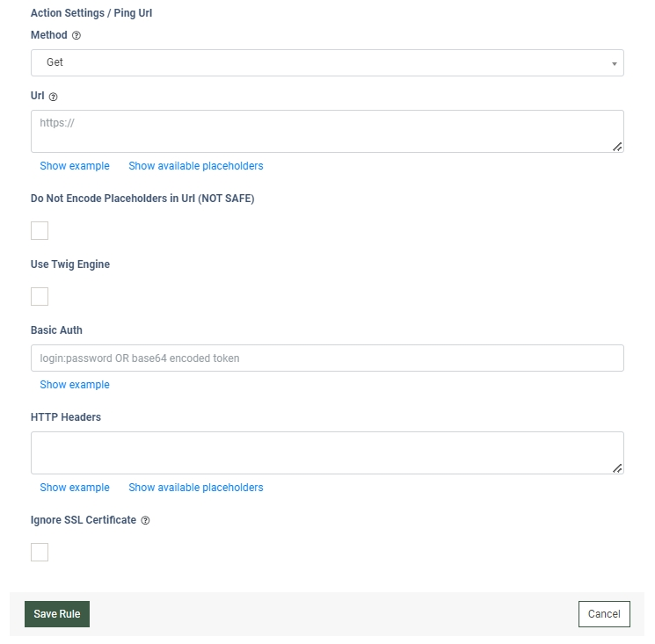Show example under the Url field

[x=75, y=166]
